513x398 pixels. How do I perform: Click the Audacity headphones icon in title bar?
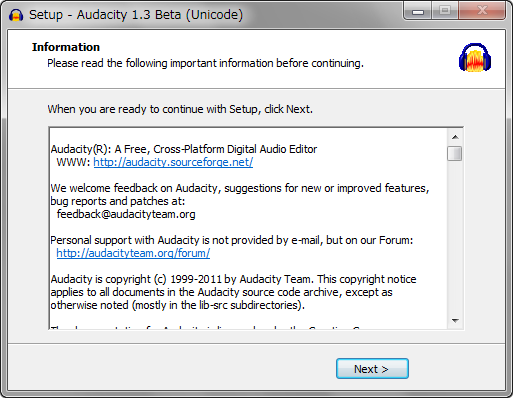point(16,15)
